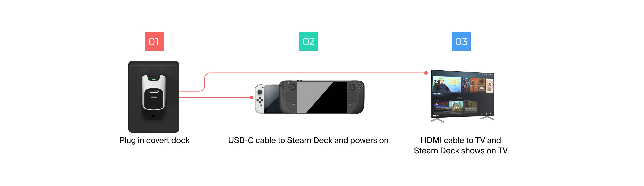Click the "Plug in covert dock" caption
Image resolution: width=644 pixels, height=186 pixels.
click(155, 140)
